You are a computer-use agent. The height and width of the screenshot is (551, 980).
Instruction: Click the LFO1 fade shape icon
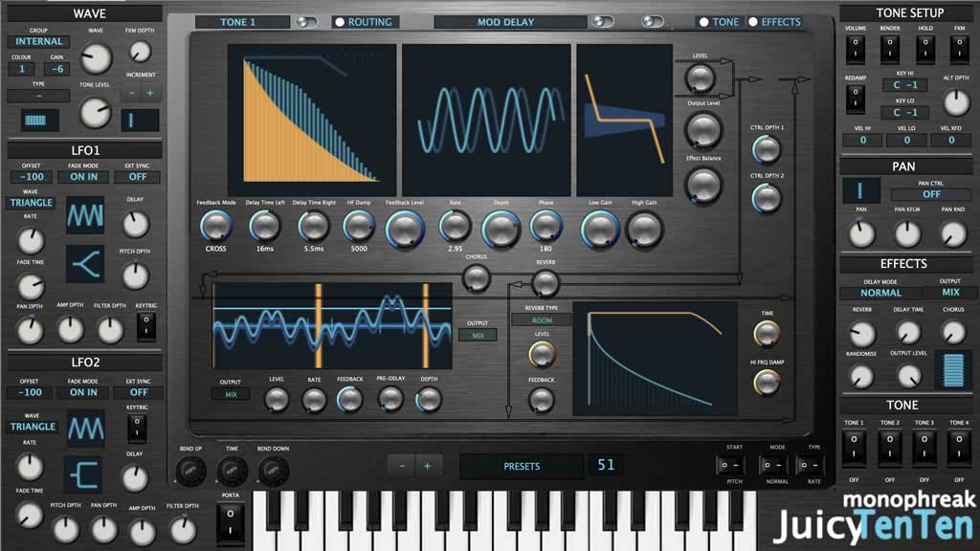(85, 264)
